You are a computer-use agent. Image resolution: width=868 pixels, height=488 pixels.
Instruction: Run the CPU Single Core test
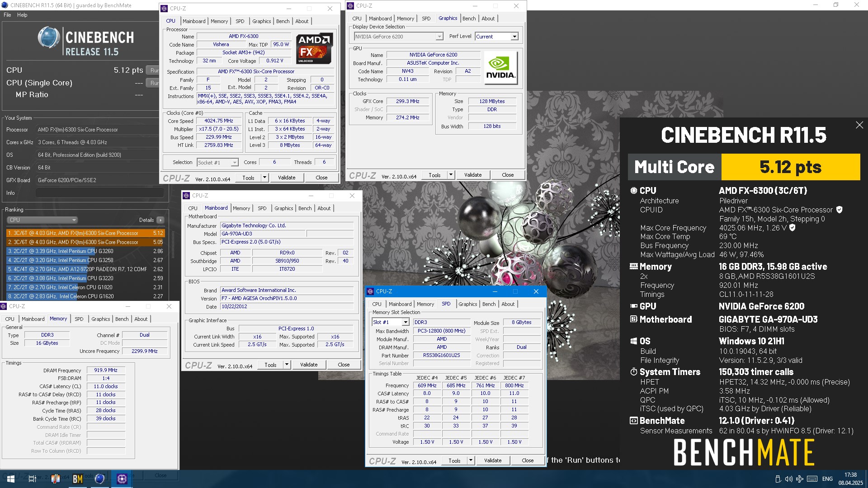tap(153, 83)
